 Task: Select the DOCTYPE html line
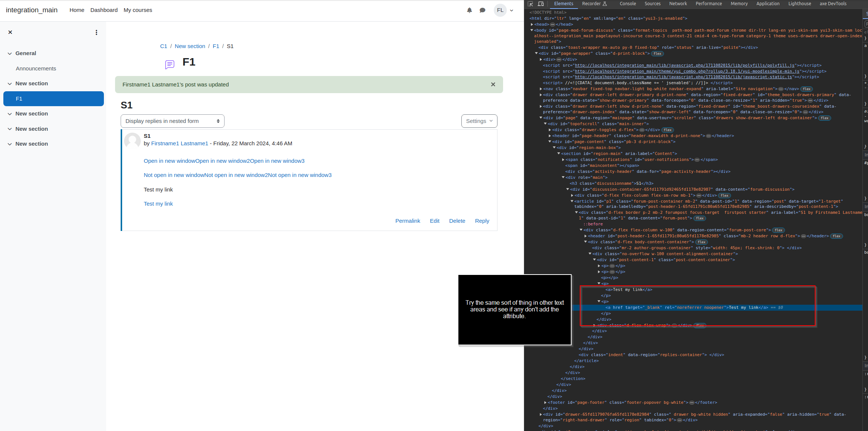tap(548, 13)
